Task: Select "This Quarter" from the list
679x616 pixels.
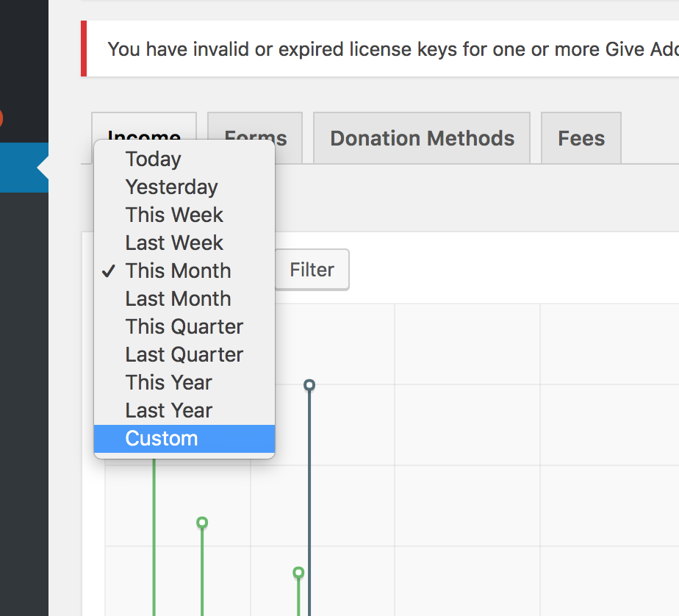Action: [x=184, y=326]
